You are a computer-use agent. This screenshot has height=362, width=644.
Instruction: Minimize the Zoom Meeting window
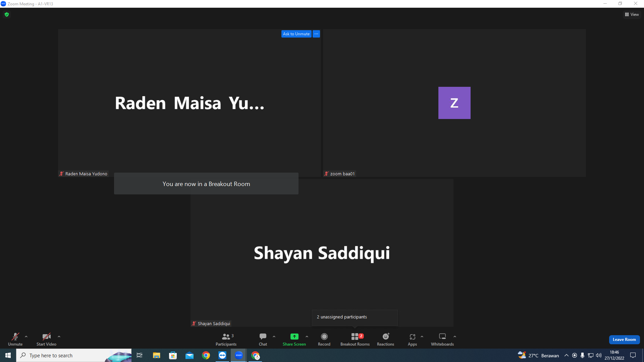605,4
